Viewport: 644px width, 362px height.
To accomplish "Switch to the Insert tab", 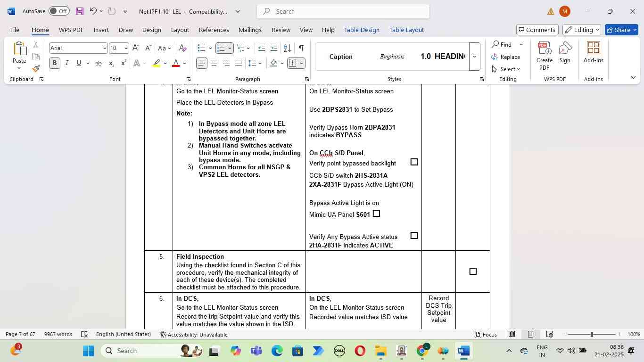I will [101, 30].
